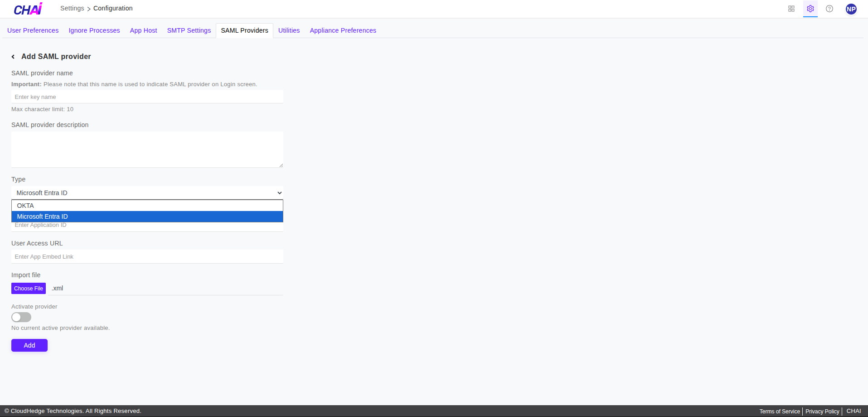This screenshot has height=417, width=868.
Task: Open the apps grid icon in the header
Action: coord(791,9)
